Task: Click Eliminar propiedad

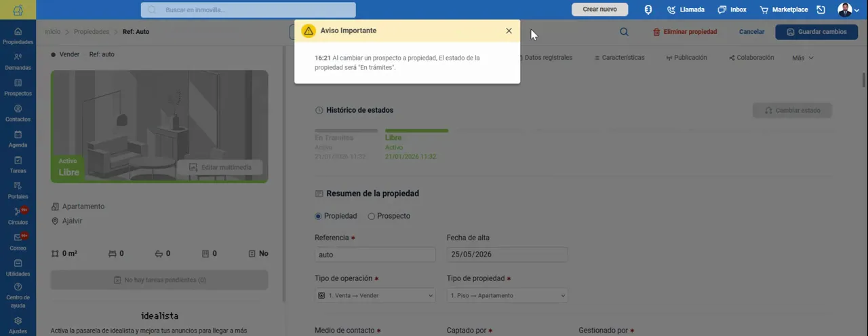Action: [x=685, y=32]
